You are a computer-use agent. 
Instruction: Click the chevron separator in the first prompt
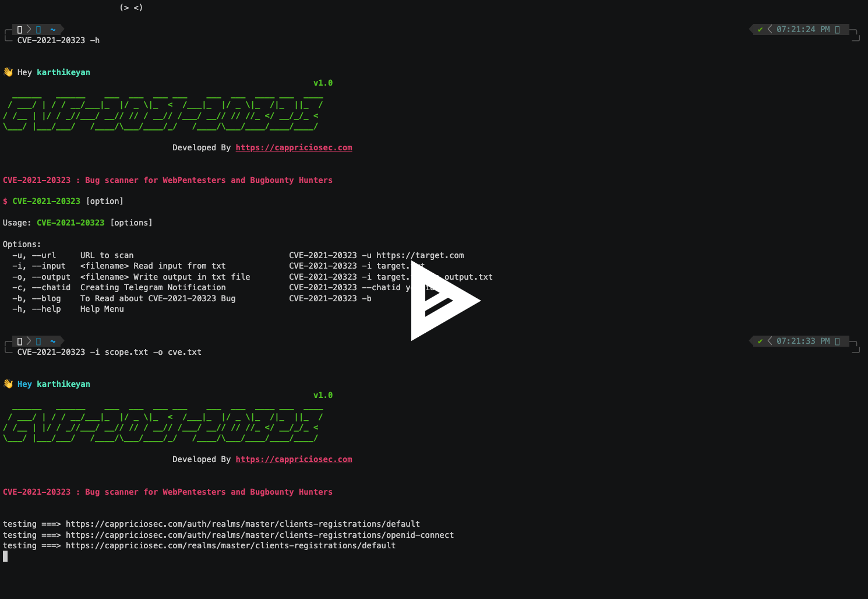pos(28,29)
